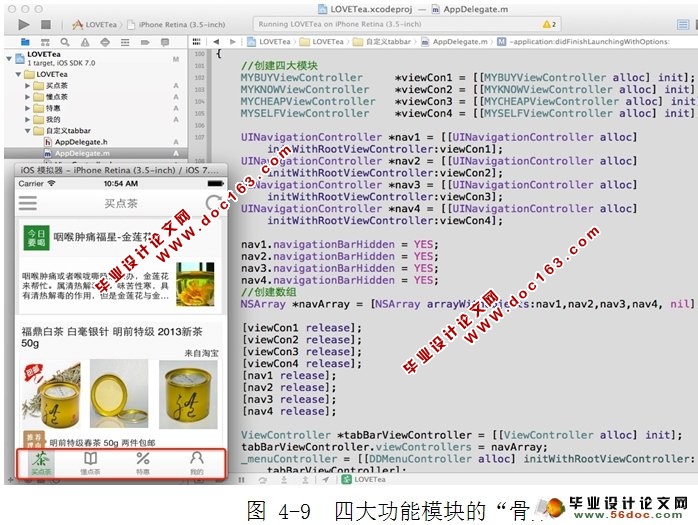Tap the simulator refresh icon
Viewport: 698px width, 525px height.
click(213, 203)
